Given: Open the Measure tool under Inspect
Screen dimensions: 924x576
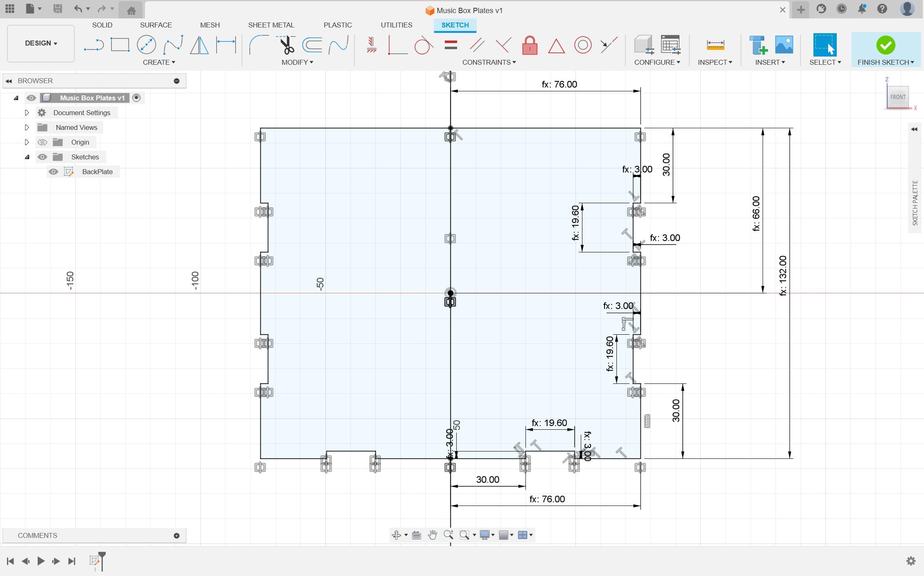Looking at the screenshot, I should point(715,45).
